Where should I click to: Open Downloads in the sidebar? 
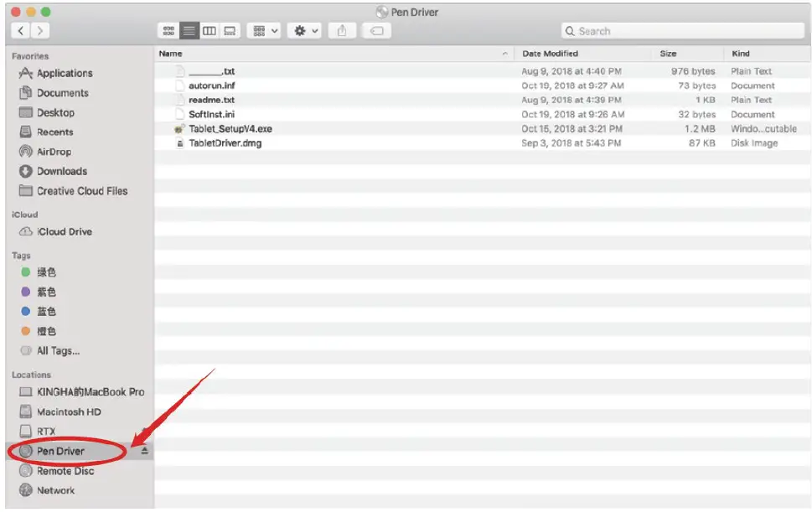(61, 171)
